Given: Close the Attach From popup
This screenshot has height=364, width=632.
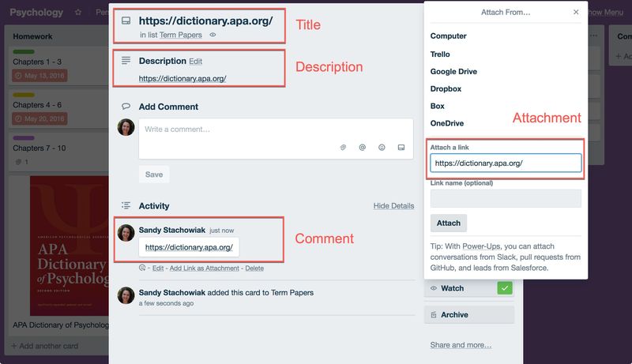Looking at the screenshot, I should pyautogui.click(x=576, y=12).
